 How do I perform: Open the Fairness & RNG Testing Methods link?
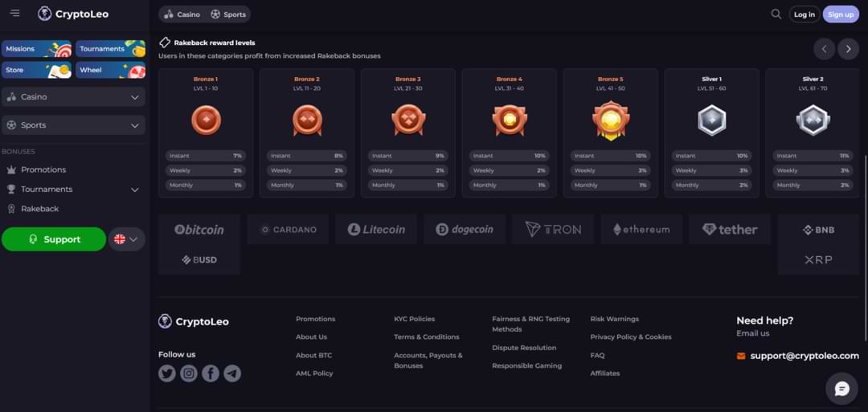pyautogui.click(x=530, y=324)
